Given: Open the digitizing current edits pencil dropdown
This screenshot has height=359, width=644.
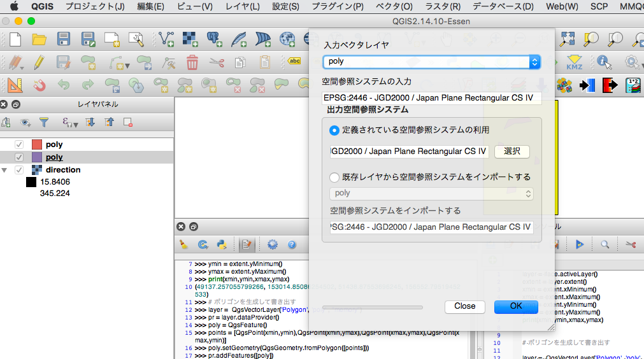Looking at the screenshot, I should click(x=16, y=62).
